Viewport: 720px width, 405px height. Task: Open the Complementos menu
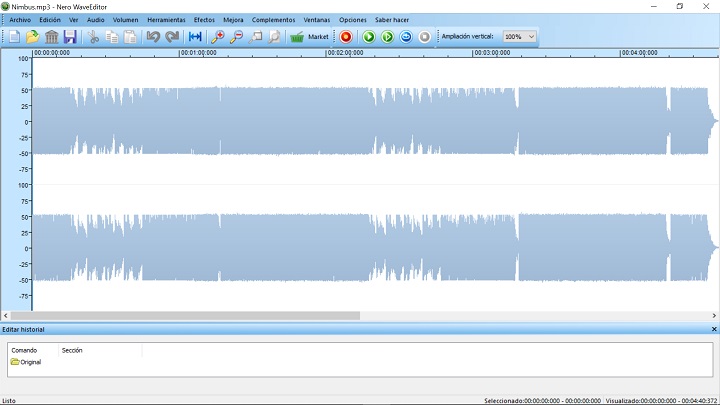(x=273, y=20)
